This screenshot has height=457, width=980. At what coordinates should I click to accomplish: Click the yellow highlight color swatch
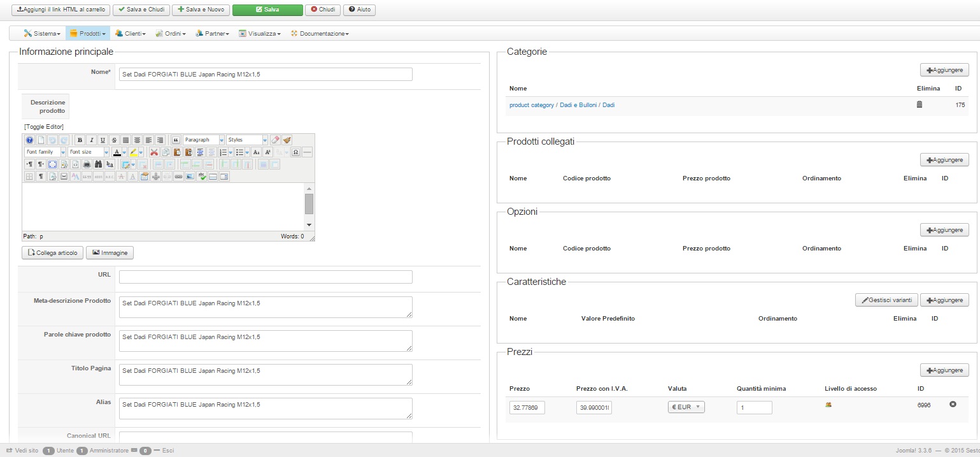click(132, 152)
